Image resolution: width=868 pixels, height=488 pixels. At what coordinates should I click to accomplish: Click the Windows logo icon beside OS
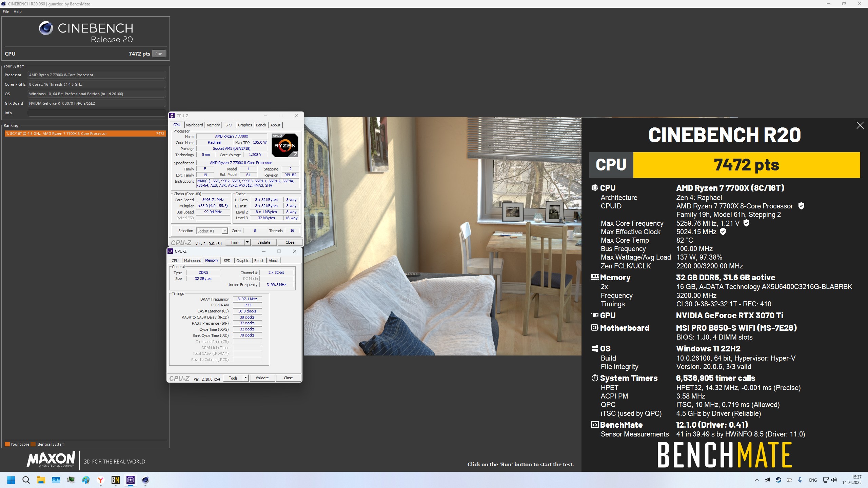pyautogui.click(x=595, y=348)
